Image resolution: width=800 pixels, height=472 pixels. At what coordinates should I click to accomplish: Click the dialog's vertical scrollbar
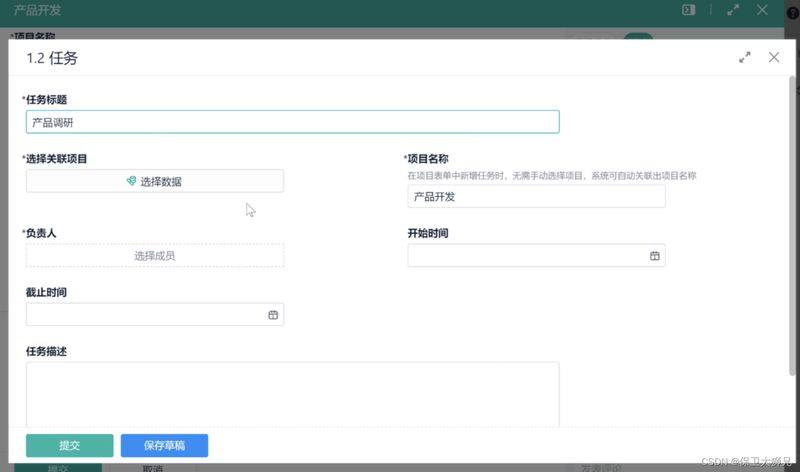pyautogui.click(x=792, y=226)
